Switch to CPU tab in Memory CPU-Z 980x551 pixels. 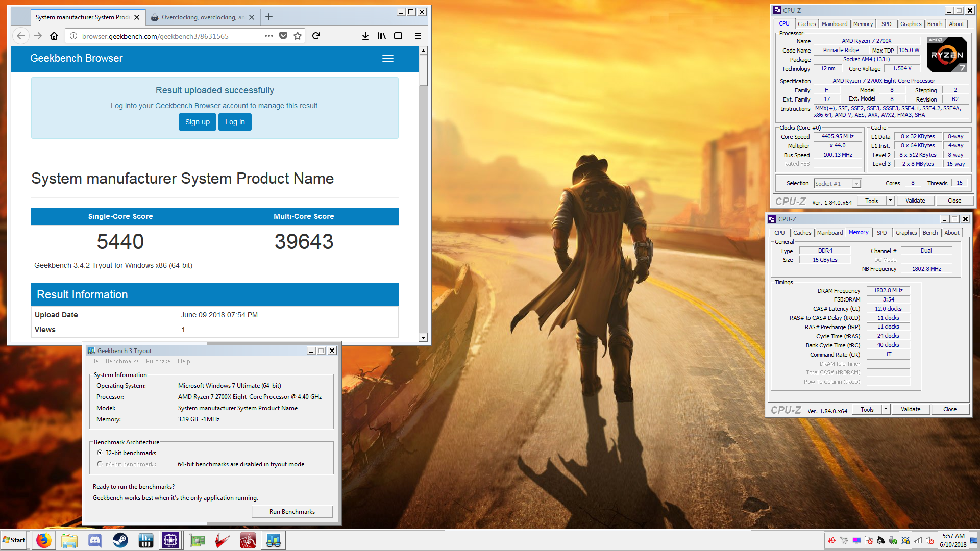[779, 233]
